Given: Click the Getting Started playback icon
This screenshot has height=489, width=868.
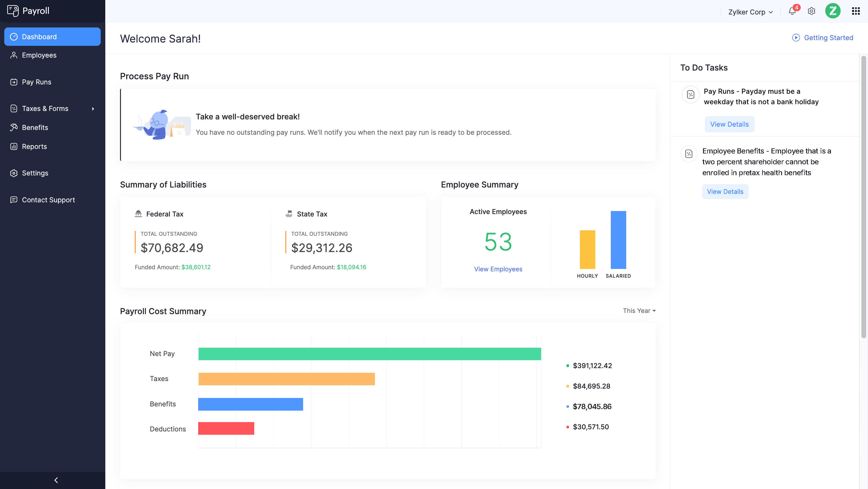Looking at the screenshot, I should (x=796, y=37).
